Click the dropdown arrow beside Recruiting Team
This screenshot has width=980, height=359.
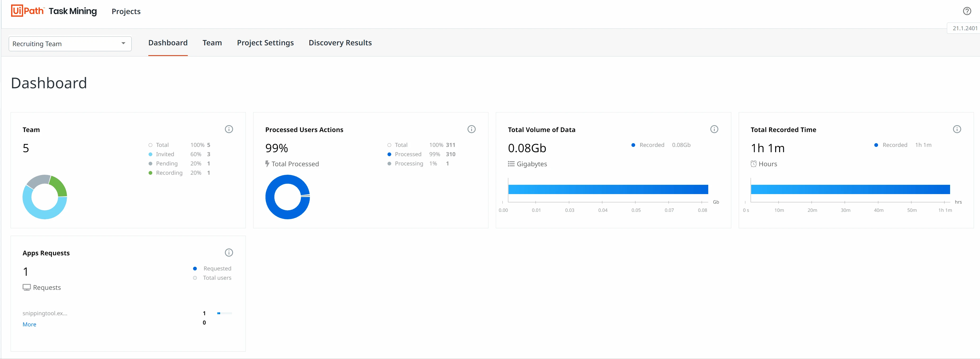tap(123, 43)
